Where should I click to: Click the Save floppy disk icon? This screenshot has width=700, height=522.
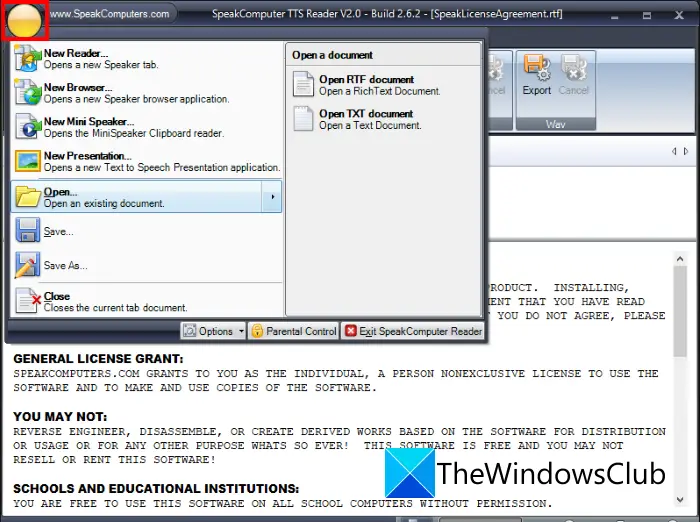[x=28, y=230]
